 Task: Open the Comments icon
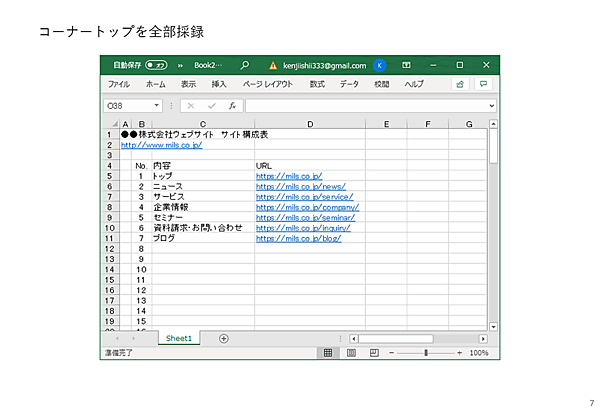(x=483, y=84)
